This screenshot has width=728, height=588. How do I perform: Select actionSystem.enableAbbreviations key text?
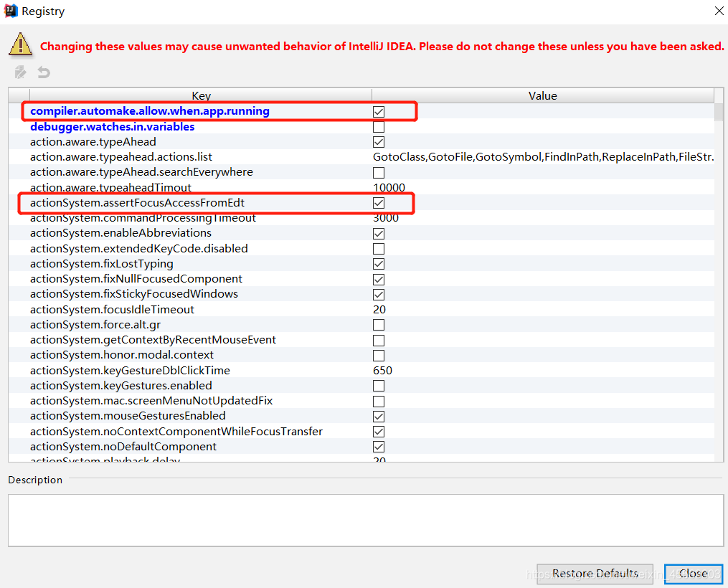tap(120, 233)
